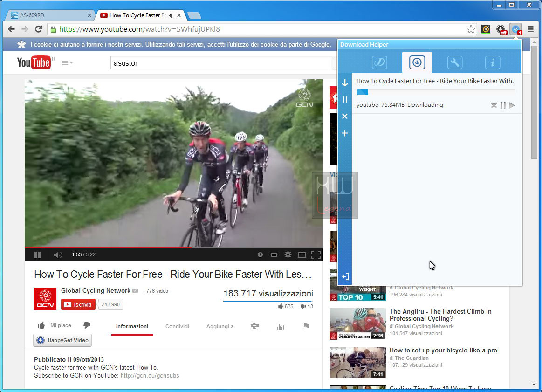Open the video transcript icon
The image size is (542, 392).
pos(255,326)
